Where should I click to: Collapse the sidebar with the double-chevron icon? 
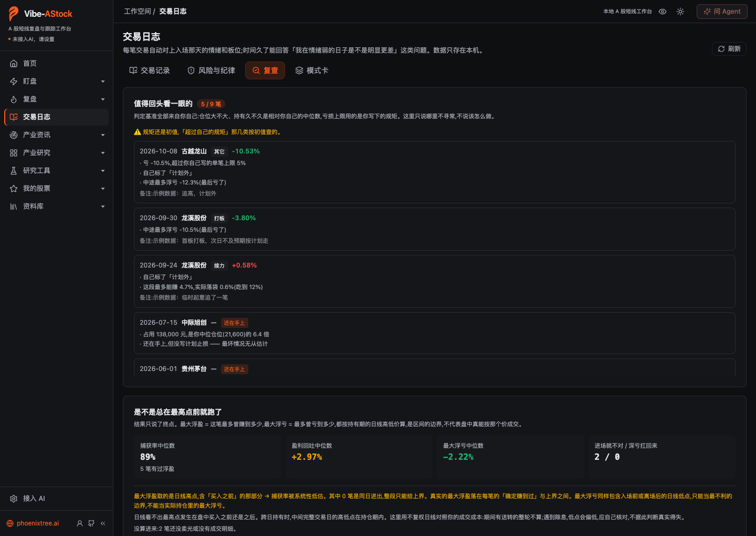pos(103,523)
